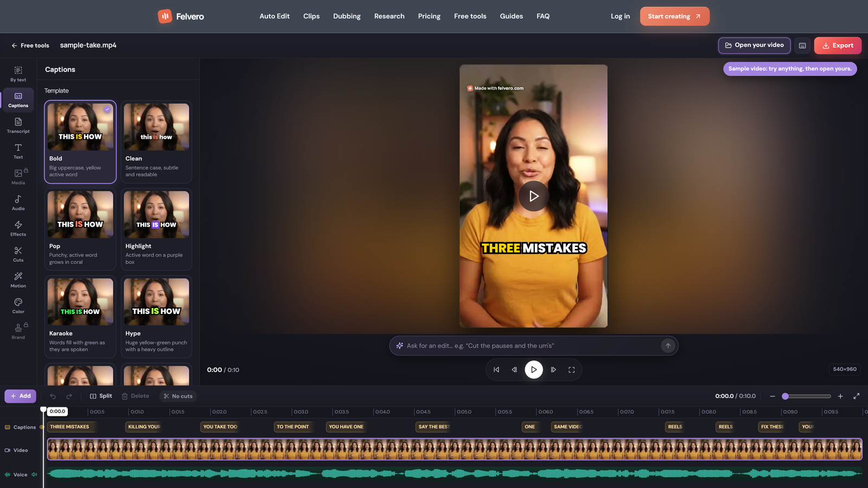The width and height of the screenshot is (868, 488).
Task: Play video using the center overlay button
Action: pyautogui.click(x=534, y=196)
